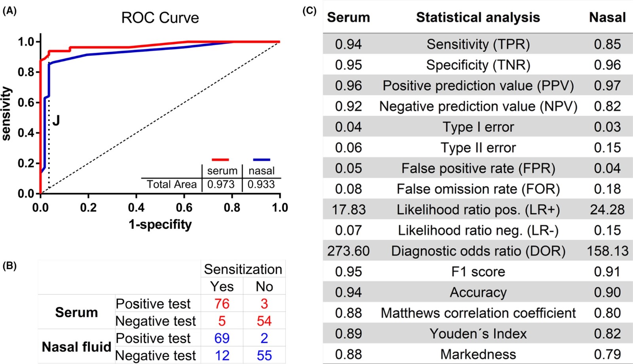Click the Sensitivity (TPR) row label
This screenshot has width=633, height=364.
point(478,44)
